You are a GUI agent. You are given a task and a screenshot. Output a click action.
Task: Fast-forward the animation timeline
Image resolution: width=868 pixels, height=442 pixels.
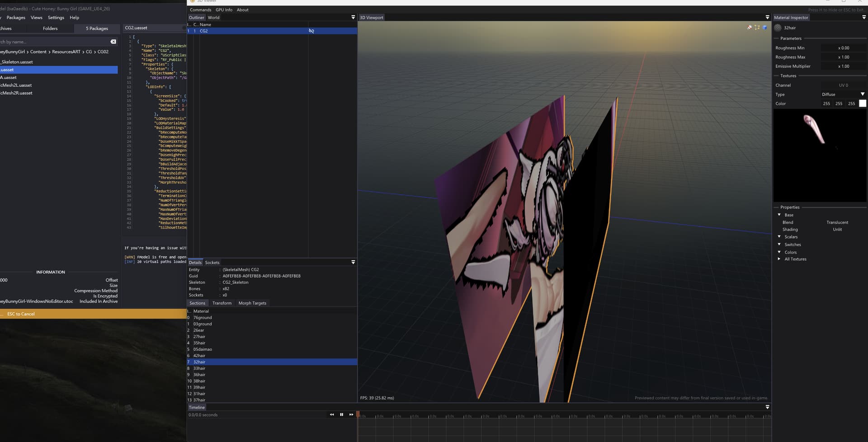coord(351,414)
